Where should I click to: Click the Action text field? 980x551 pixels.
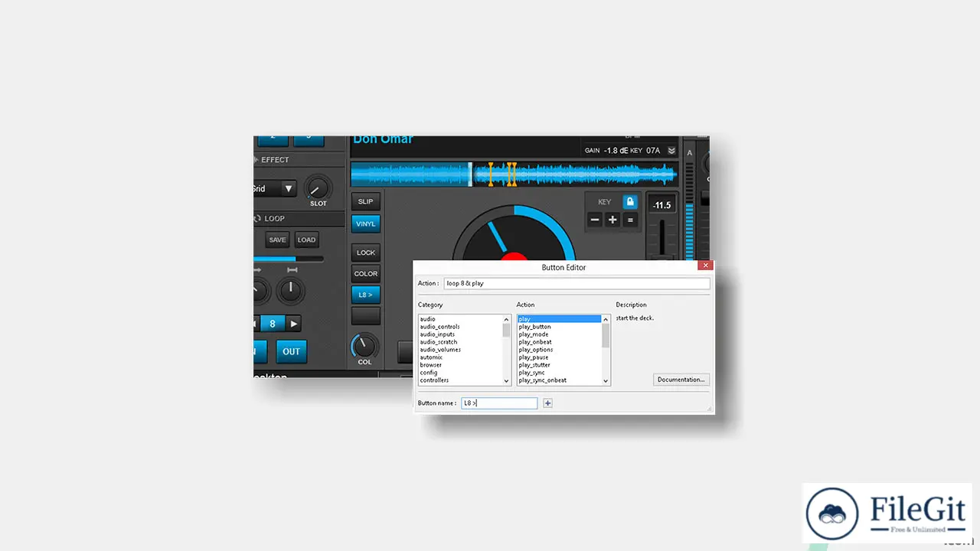click(x=577, y=283)
